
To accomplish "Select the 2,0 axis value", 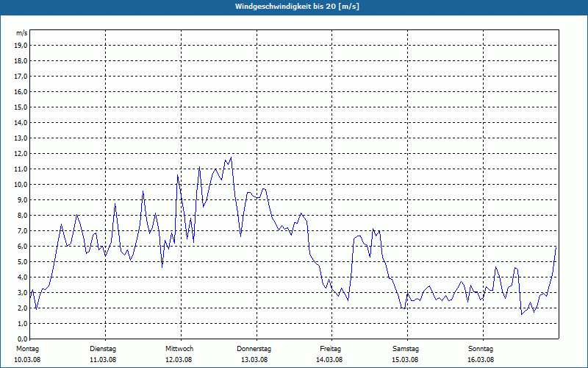I will pyautogui.click(x=23, y=308).
